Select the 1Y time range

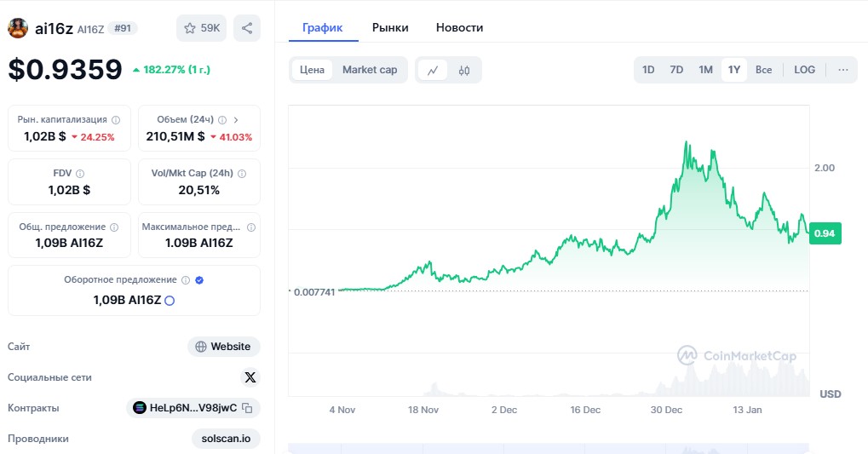point(733,70)
